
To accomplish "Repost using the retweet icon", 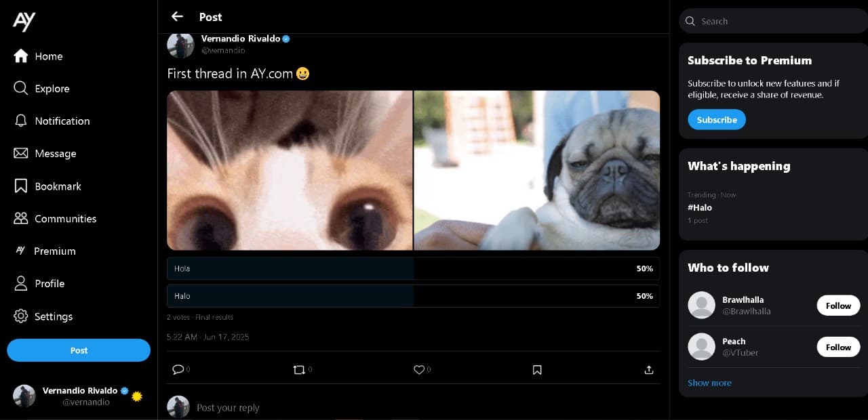I will coord(298,369).
